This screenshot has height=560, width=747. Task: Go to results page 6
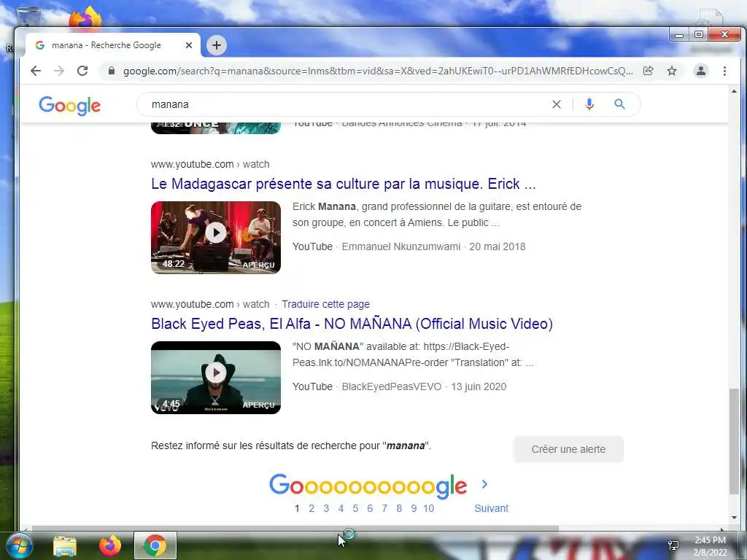click(x=370, y=508)
